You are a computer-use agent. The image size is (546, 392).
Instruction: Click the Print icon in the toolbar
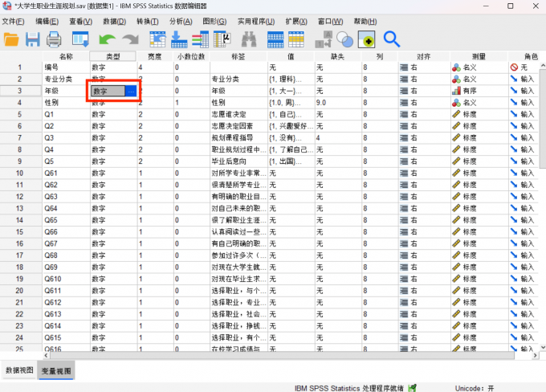[54, 39]
